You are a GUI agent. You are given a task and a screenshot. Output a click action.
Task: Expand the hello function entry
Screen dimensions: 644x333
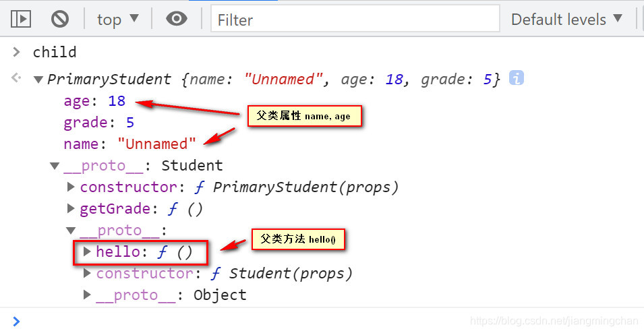point(87,251)
